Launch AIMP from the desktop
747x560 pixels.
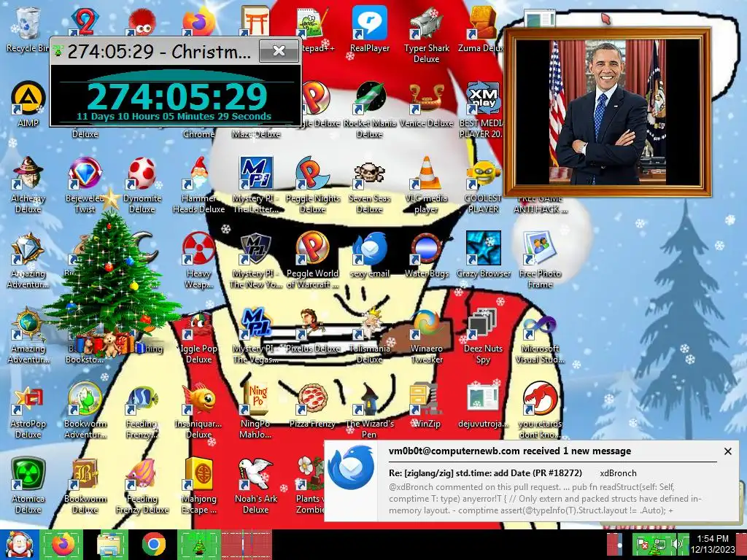pyautogui.click(x=28, y=104)
